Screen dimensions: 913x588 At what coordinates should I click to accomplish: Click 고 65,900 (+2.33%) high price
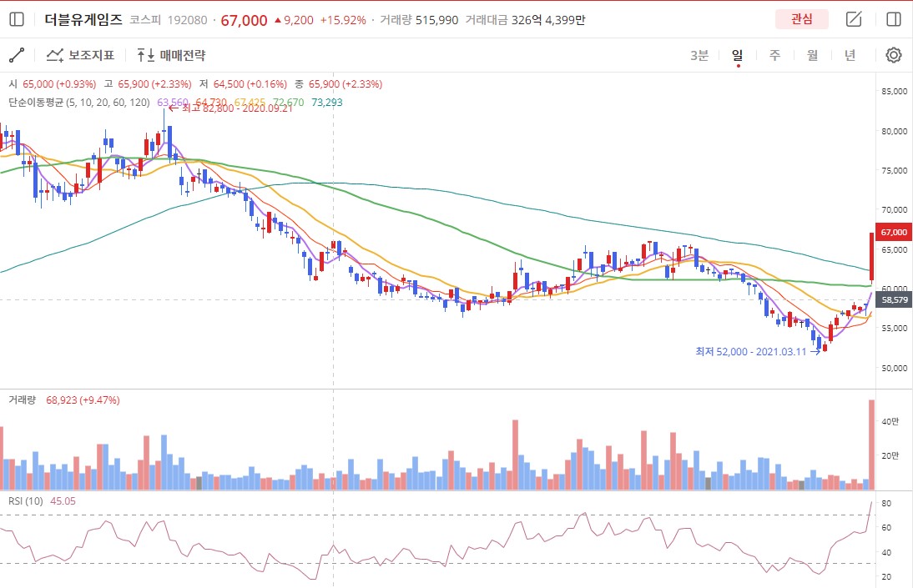coord(148,84)
